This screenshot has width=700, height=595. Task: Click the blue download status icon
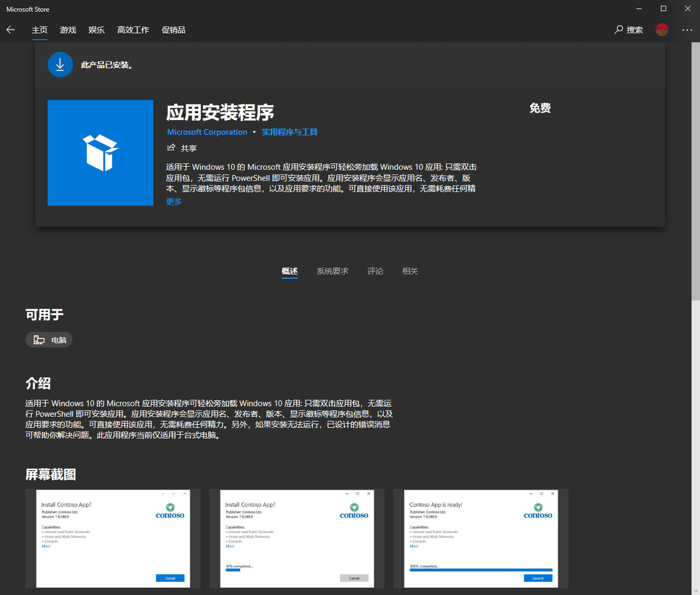(60, 65)
